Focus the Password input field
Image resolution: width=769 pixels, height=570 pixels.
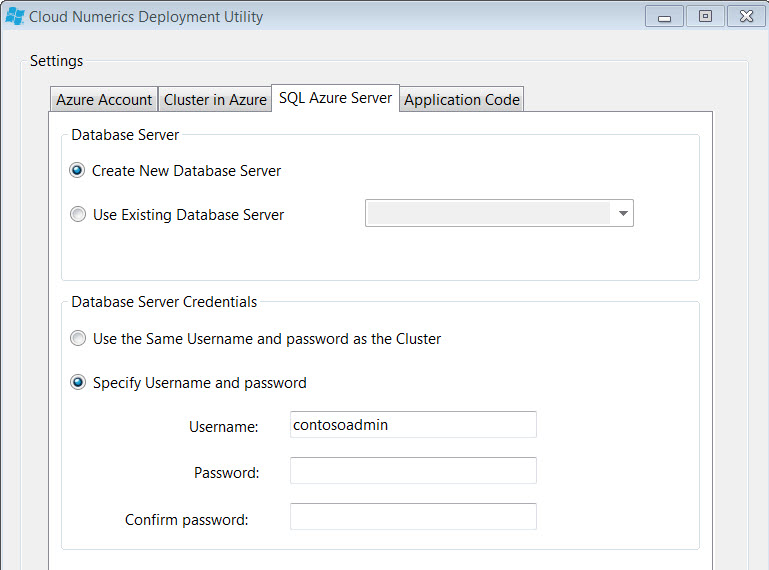click(413, 471)
